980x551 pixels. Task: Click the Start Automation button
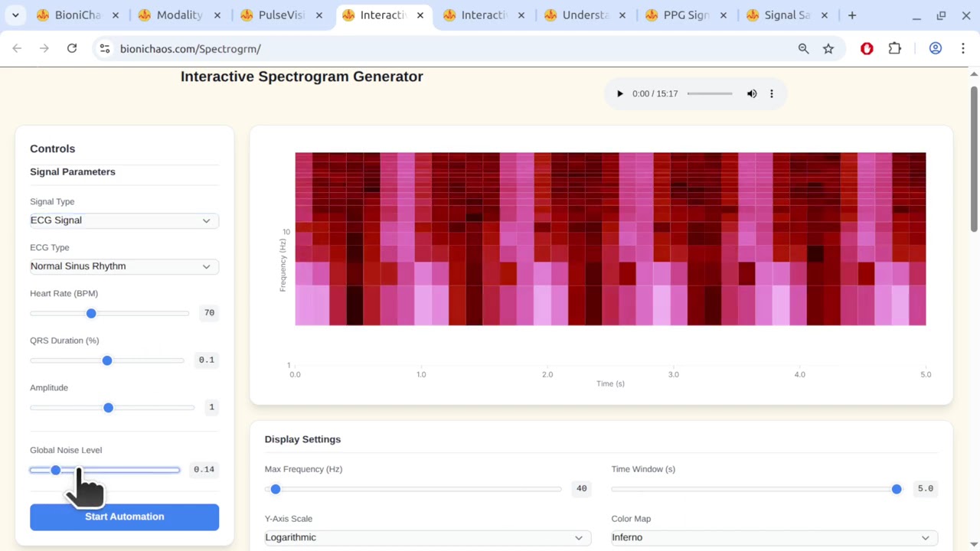[124, 517]
